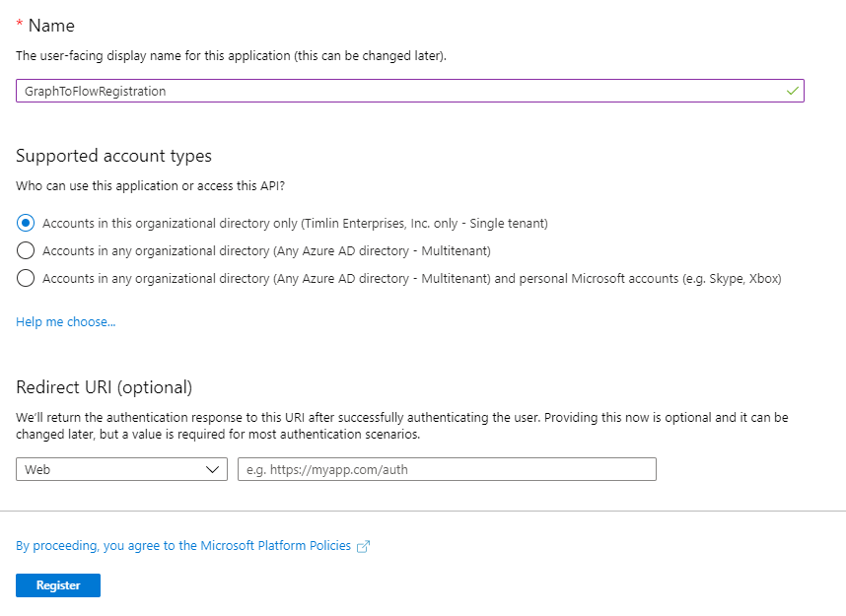Click the personal Microsoft accounts option label
Image resolution: width=846 pixels, height=616 pixels.
pyautogui.click(x=412, y=278)
